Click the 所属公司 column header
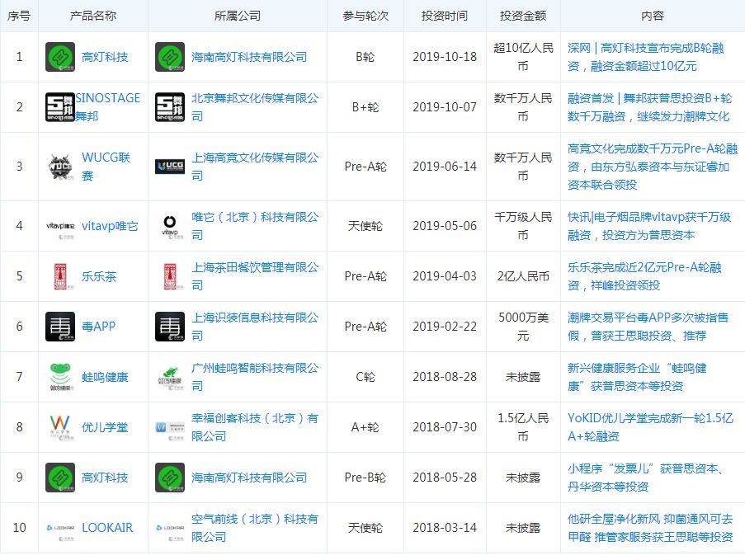The height and width of the screenshot is (560, 745). tap(238, 16)
